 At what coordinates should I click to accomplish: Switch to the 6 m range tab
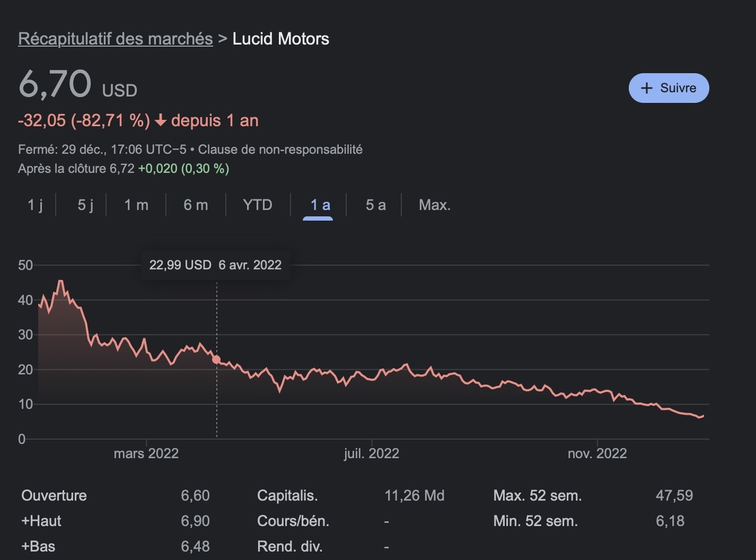pyautogui.click(x=195, y=205)
